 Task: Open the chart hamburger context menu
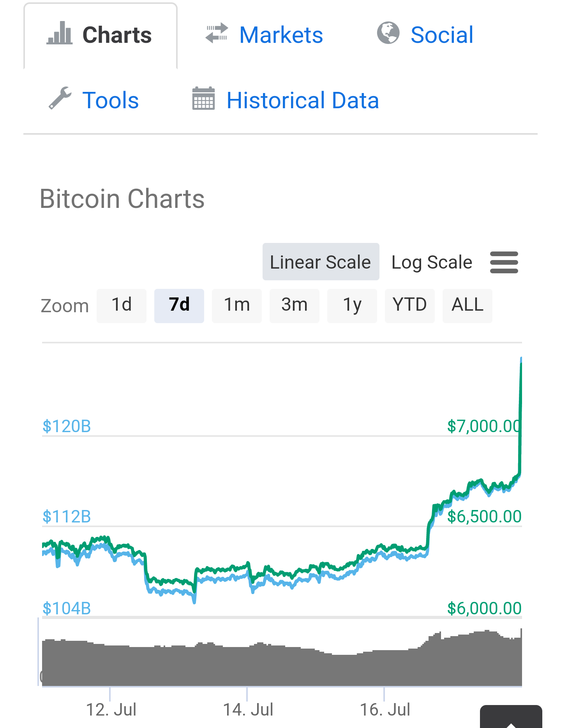coord(504,262)
